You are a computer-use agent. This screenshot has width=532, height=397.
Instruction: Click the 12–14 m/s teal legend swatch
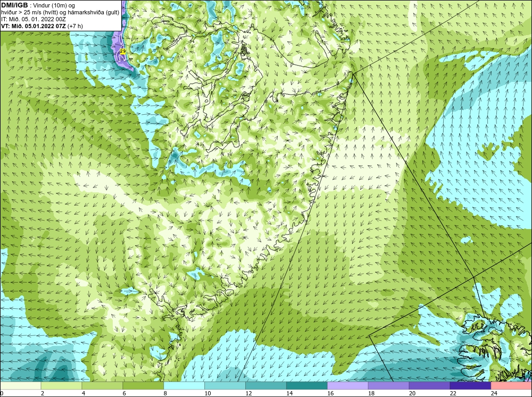(x=266, y=386)
